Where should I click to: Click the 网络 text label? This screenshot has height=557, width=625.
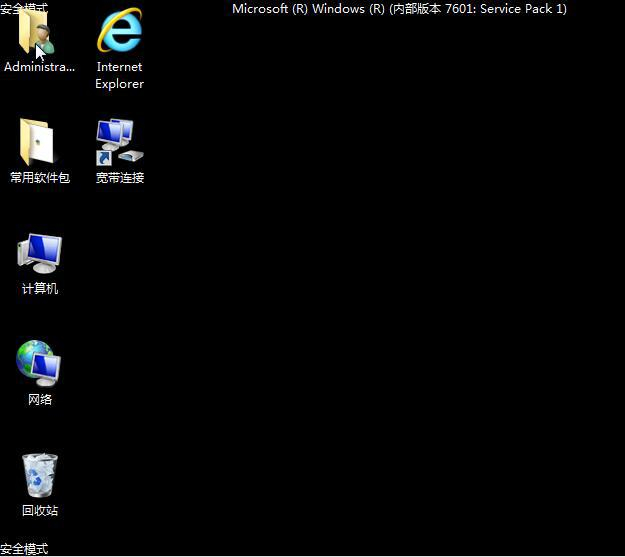pos(40,400)
